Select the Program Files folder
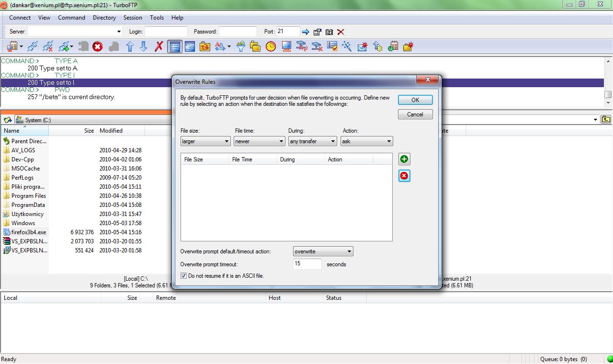613x364 pixels. 29,196
